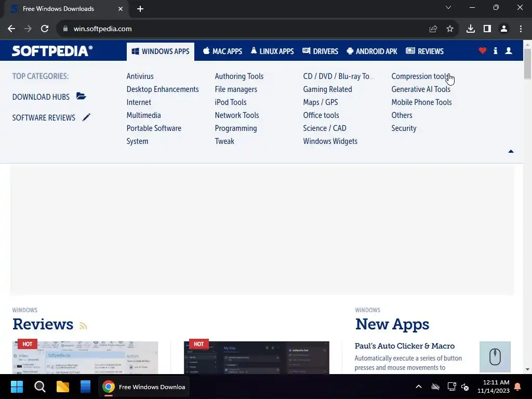Click the browser forward arrow

pos(28,29)
